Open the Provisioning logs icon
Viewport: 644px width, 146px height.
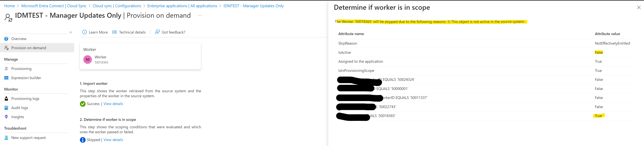click(x=6, y=99)
